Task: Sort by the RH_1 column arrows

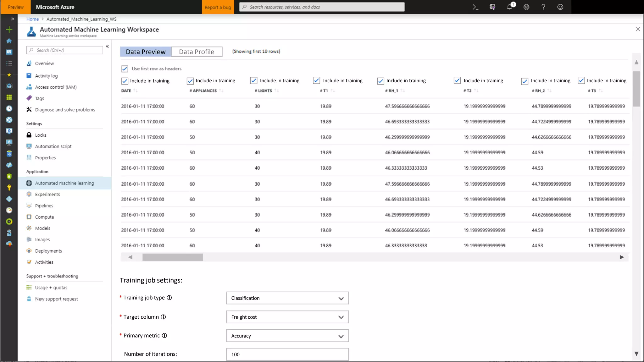Action: click(x=403, y=90)
